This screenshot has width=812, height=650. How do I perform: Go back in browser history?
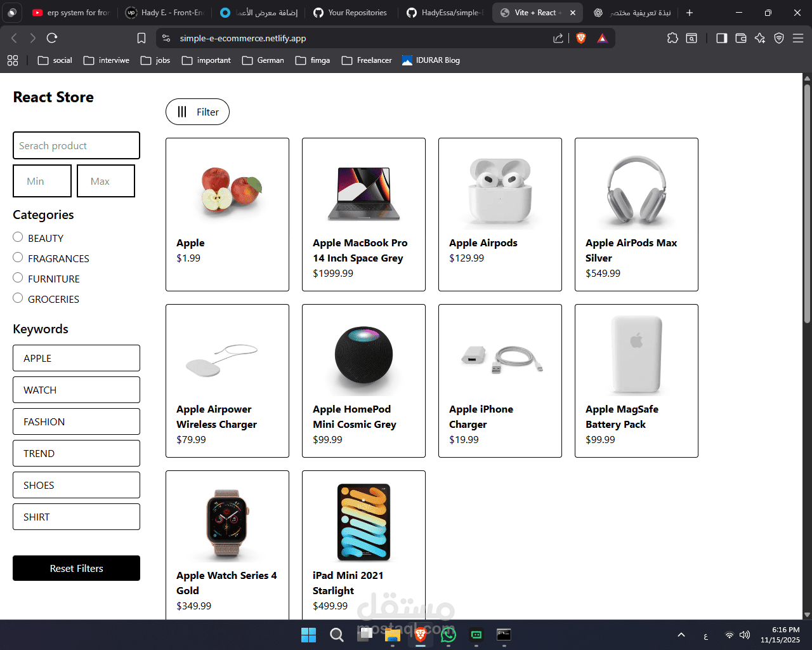point(14,38)
